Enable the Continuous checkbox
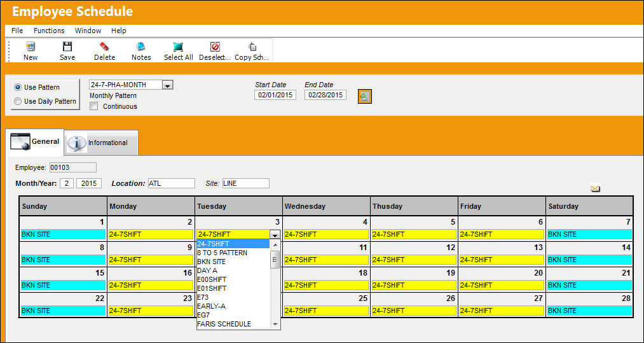 coord(94,106)
